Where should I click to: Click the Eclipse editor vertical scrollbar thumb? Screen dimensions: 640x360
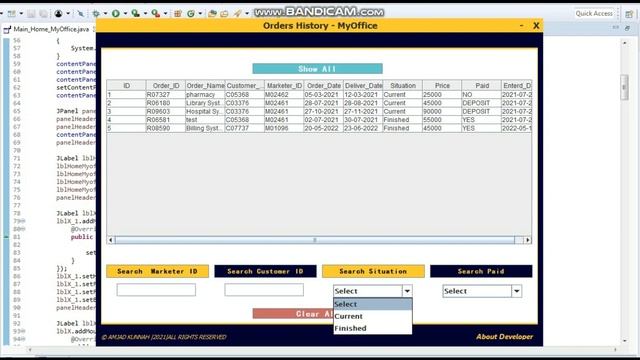tap(624, 87)
